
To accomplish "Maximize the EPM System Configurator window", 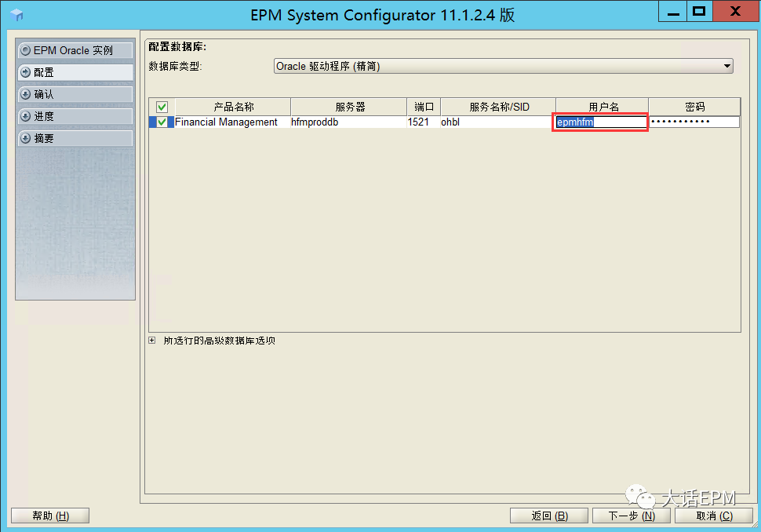I will [x=699, y=12].
